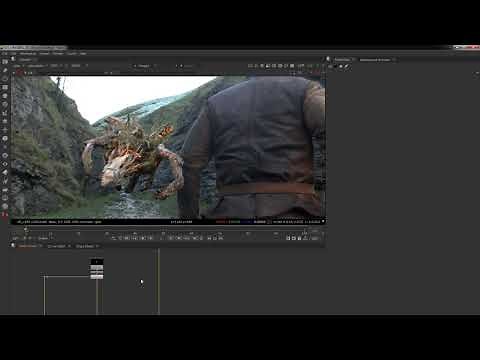Viewport: 480px width, 360px height.
Task: Click the pencil icon in Properties toolbar
Action: (347, 67)
